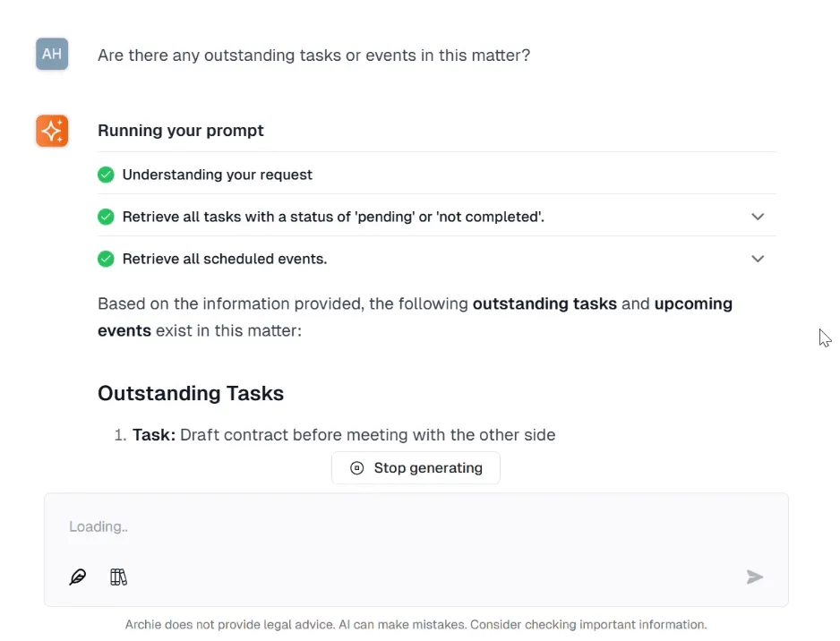The height and width of the screenshot is (641, 840).
Task: Click the Running your prompt heading
Action: point(181,131)
